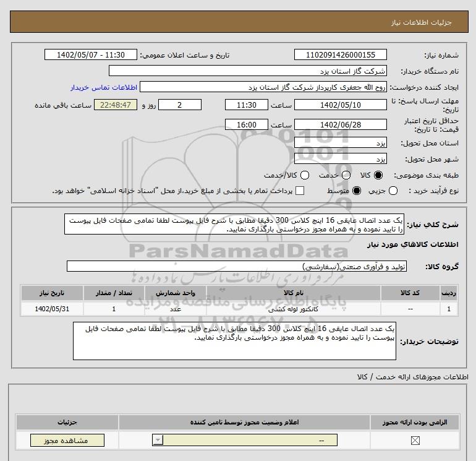Click the تعداد / مقدار column header
The height and width of the screenshot is (461, 476).
(x=114, y=293)
